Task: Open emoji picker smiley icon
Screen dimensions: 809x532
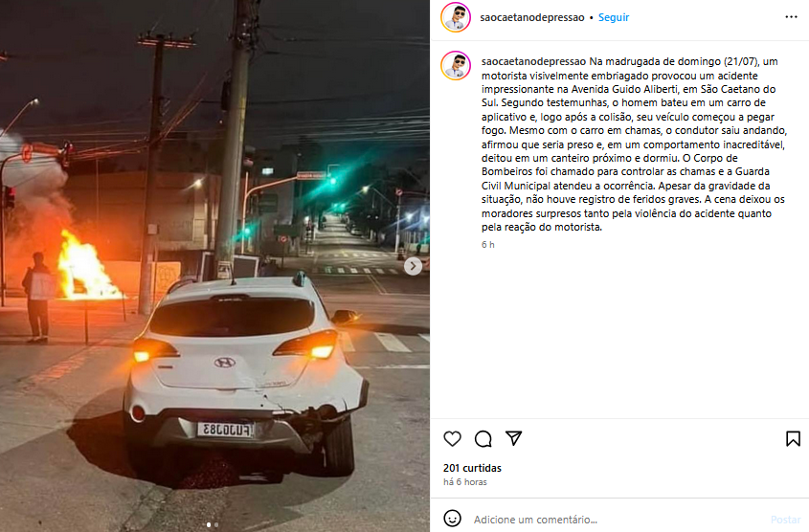Action: 453,518
